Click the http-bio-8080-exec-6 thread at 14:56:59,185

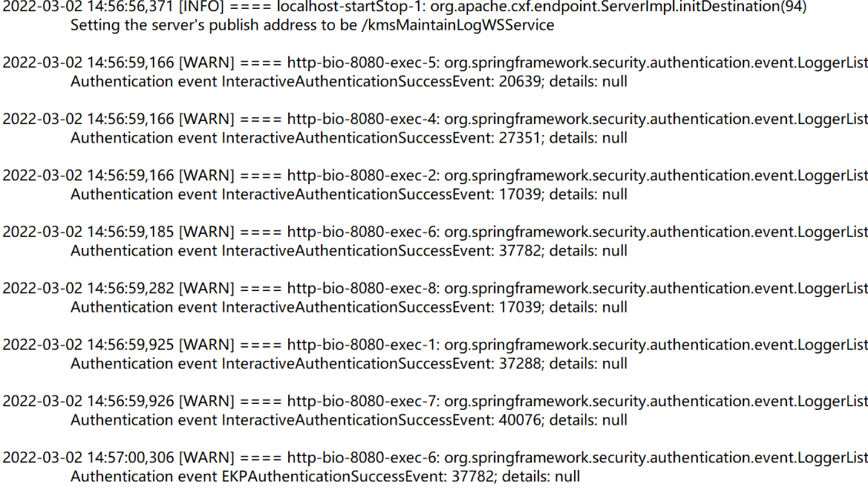tap(362, 232)
